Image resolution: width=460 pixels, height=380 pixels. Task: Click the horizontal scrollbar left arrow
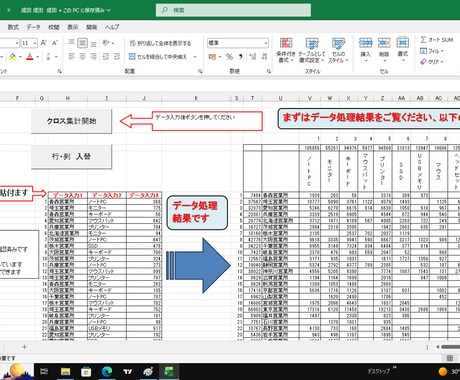click(437, 347)
